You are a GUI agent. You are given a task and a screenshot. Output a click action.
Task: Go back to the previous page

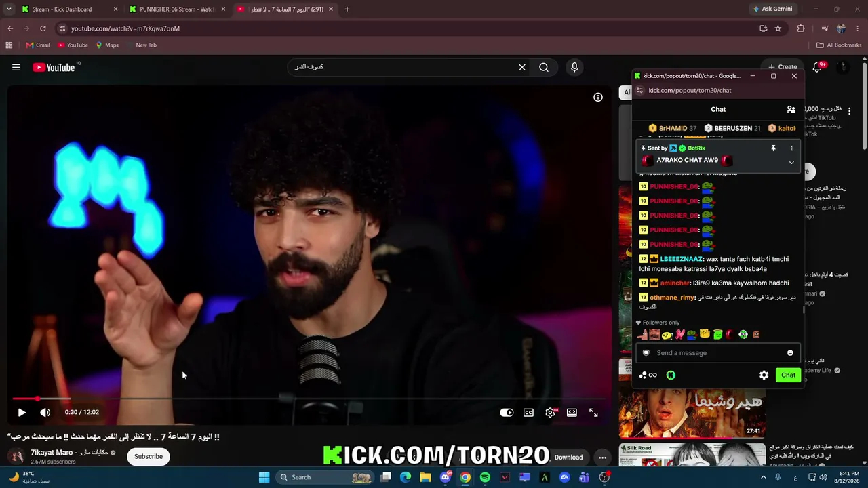point(10,28)
